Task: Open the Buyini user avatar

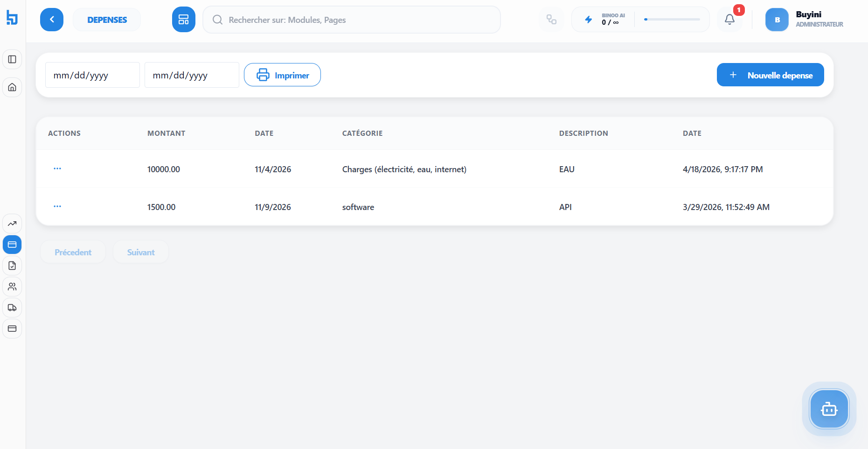Action: tap(777, 20)
